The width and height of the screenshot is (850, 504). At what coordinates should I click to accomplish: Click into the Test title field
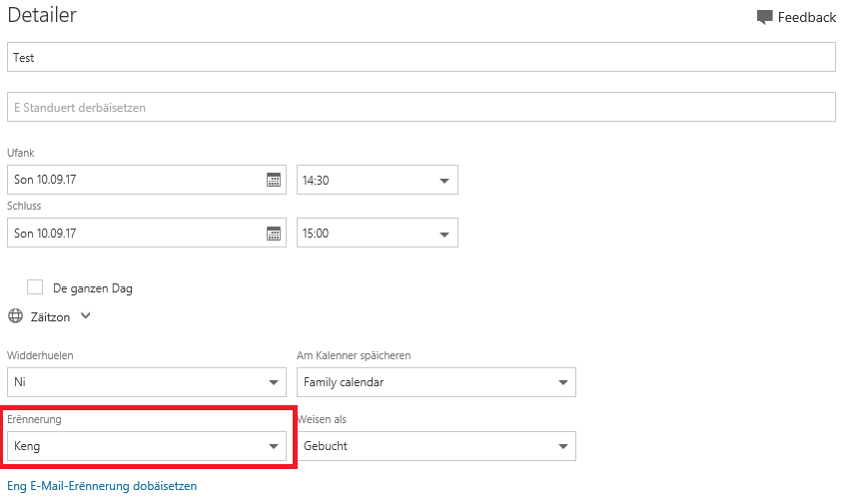422,58
